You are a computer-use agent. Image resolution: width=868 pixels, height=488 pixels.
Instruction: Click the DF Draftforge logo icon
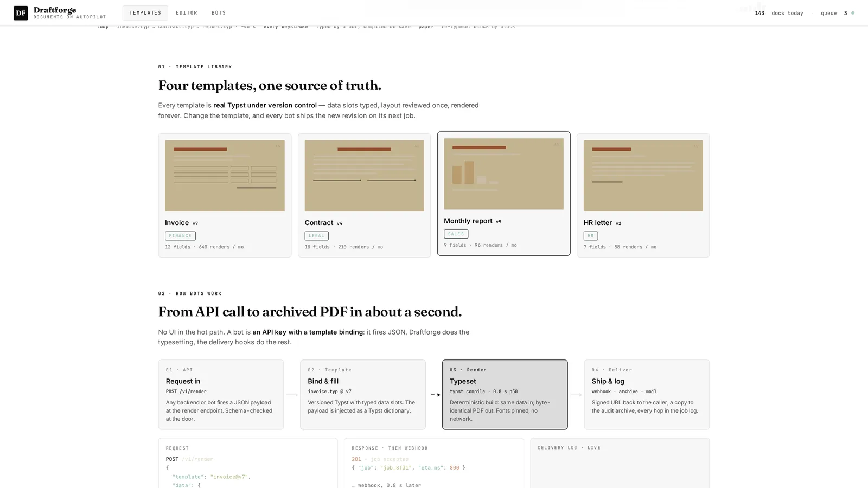(x=21, y=13)
